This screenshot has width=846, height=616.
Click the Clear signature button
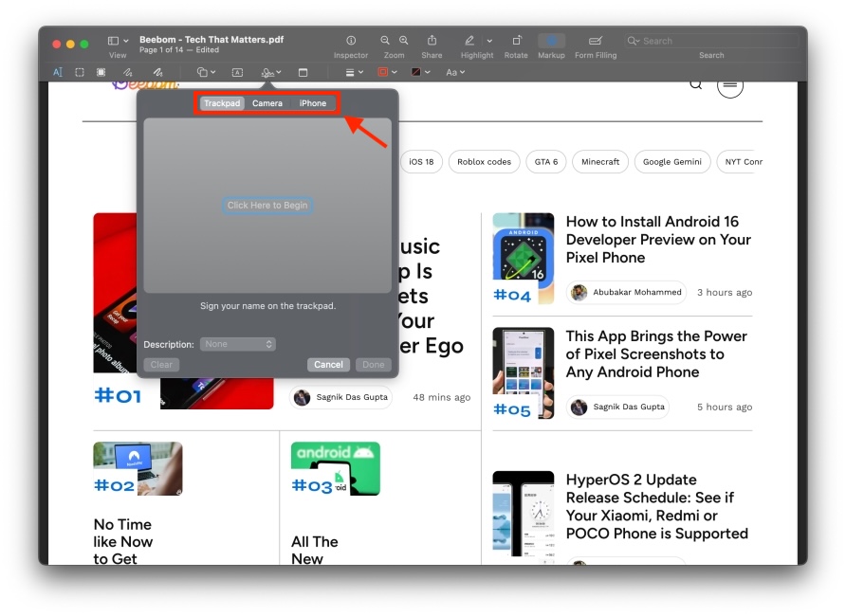click(x=161, y=365)
